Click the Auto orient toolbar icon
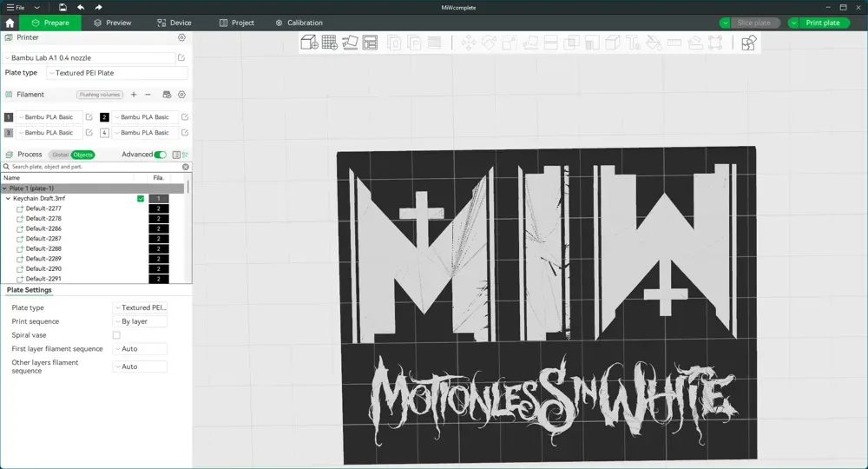The image size is (868, 469). click(350, 43)
